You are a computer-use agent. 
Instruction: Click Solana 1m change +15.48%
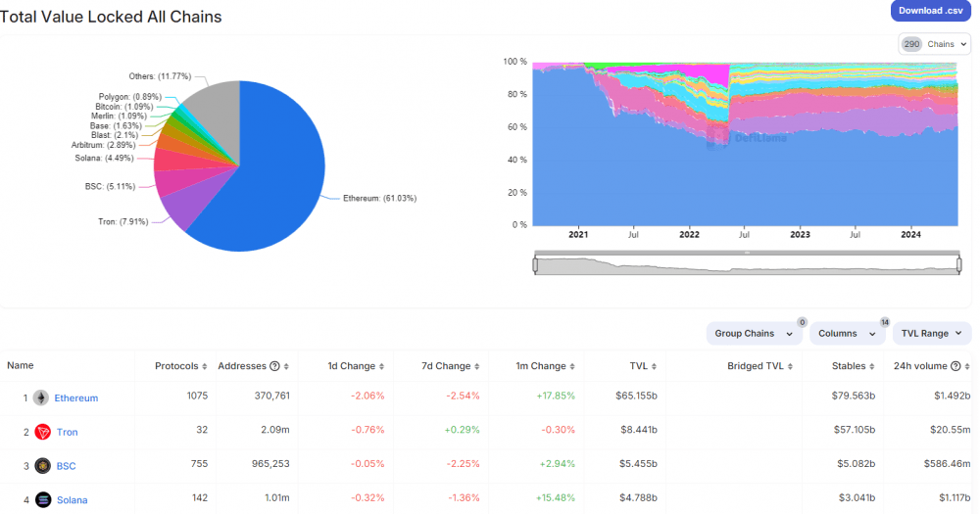click(555, 497)
